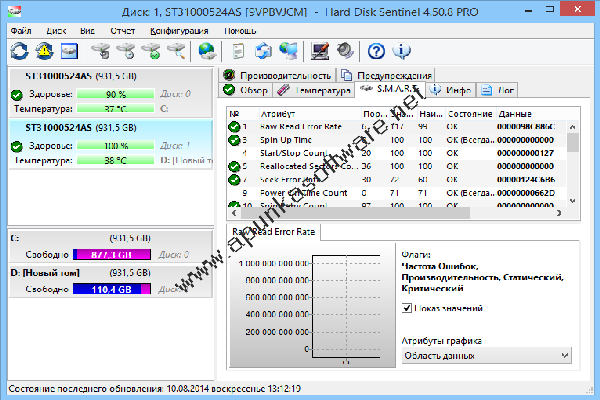Click the monitor with pen configuration icon
The image size is (600, 400).
tap(320, 51)
